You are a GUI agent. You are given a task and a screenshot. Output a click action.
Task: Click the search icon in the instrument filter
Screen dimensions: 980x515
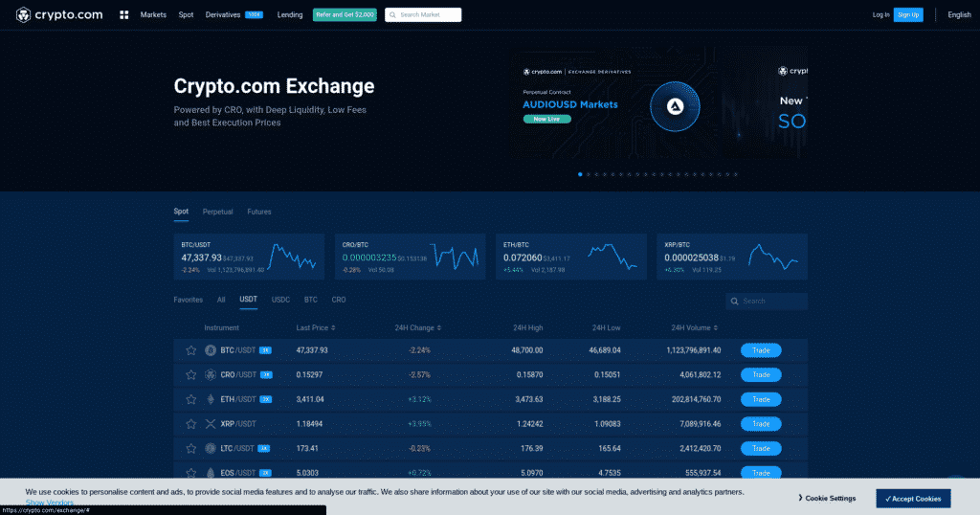click(x=734, y=302)
